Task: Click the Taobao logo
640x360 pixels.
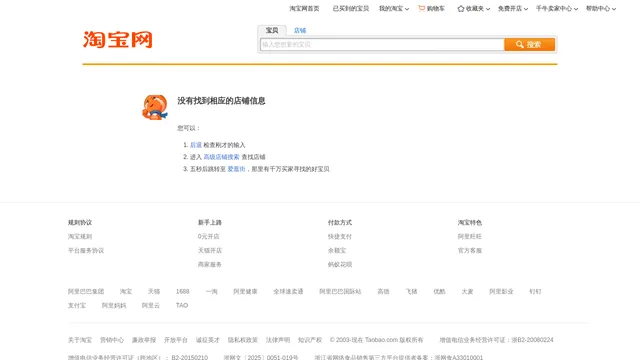Action: click(118, 40)
